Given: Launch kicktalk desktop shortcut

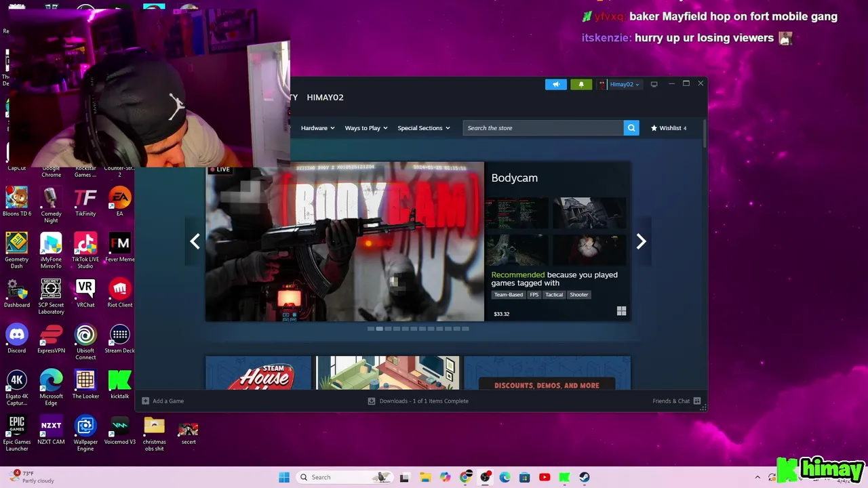Looking at the screenshot, I should pos(120,384).
